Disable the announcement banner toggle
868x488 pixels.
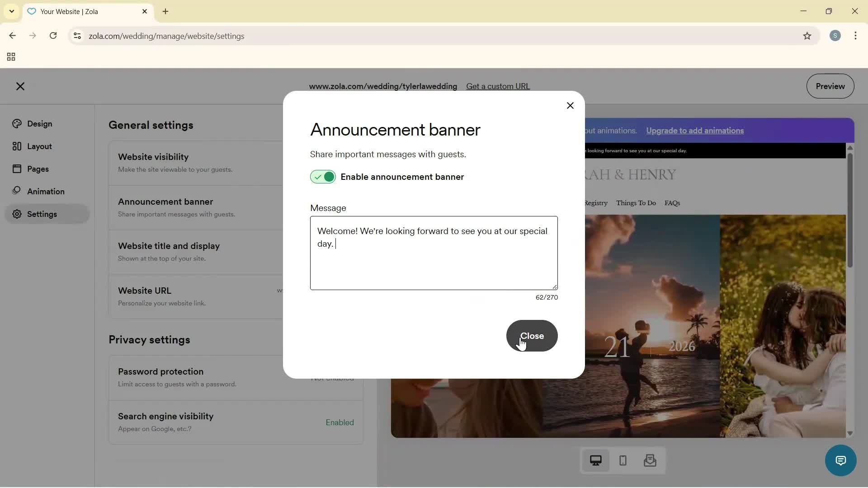pyautogui.click(x=322, y=177)
